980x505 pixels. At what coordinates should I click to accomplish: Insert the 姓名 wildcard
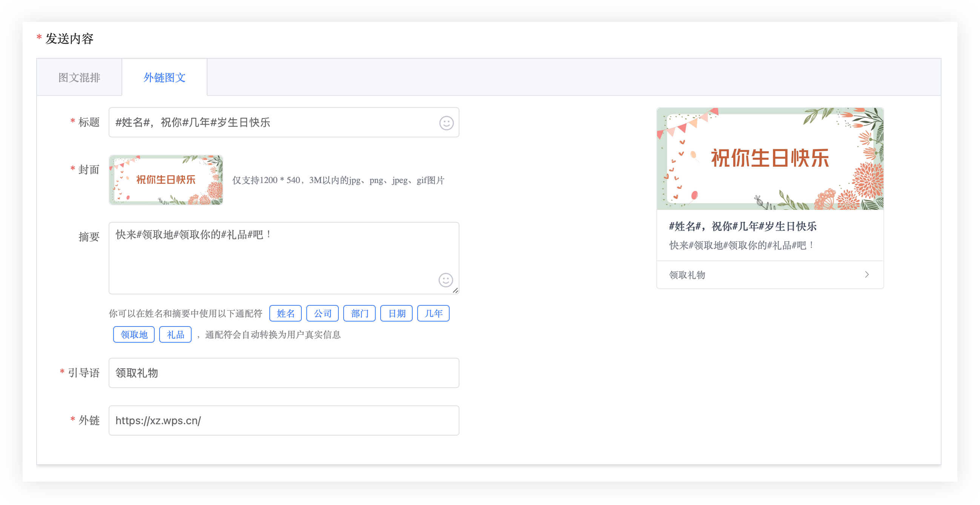[285, 313]
